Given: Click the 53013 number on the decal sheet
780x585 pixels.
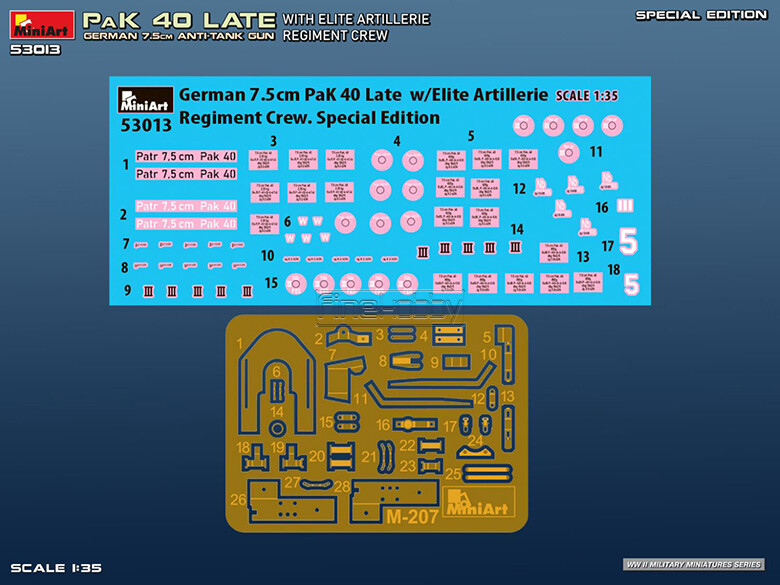Looking at the screenshot, I should [145, 125].
